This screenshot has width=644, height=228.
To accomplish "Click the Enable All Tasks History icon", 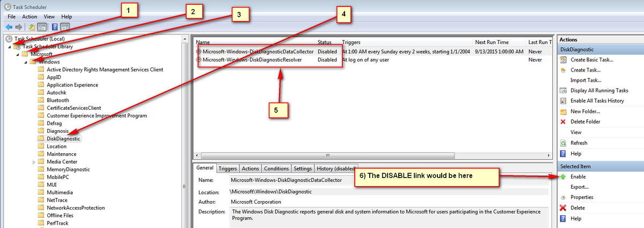I will point(563,101).
